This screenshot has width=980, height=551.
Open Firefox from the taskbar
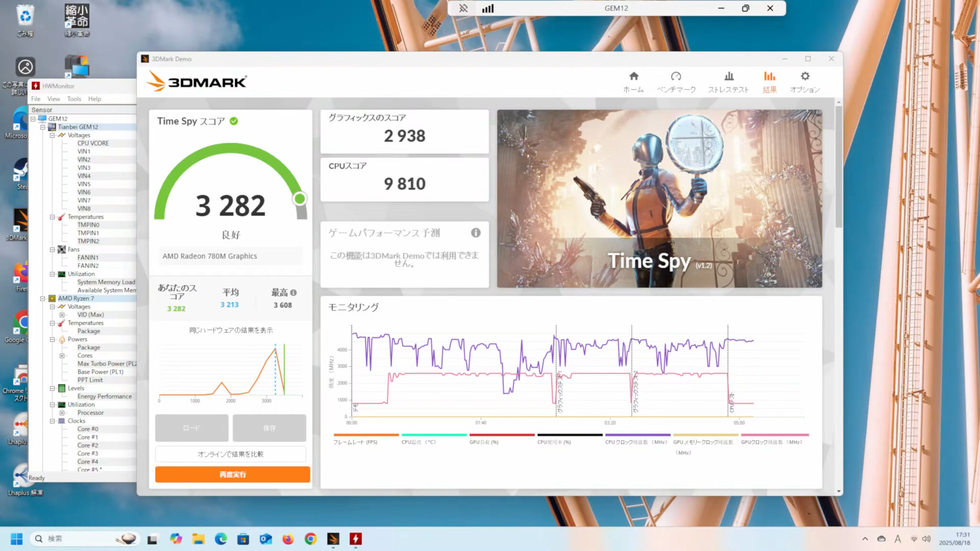click(288, 539)
